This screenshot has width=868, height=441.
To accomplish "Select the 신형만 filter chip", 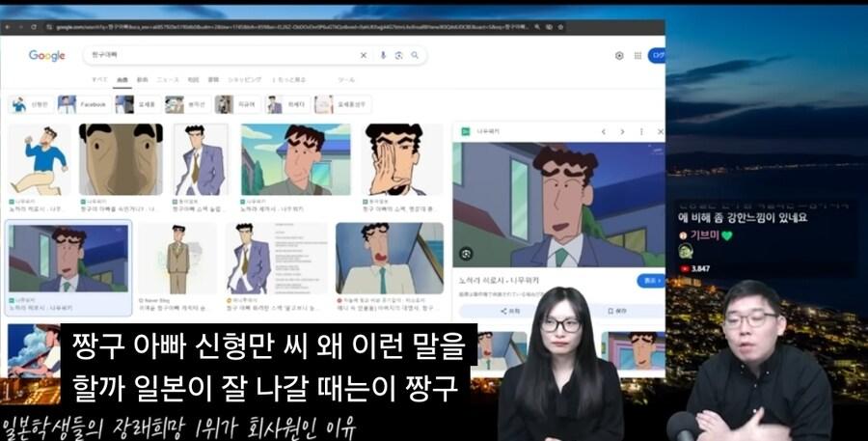I will pos(30,104).
